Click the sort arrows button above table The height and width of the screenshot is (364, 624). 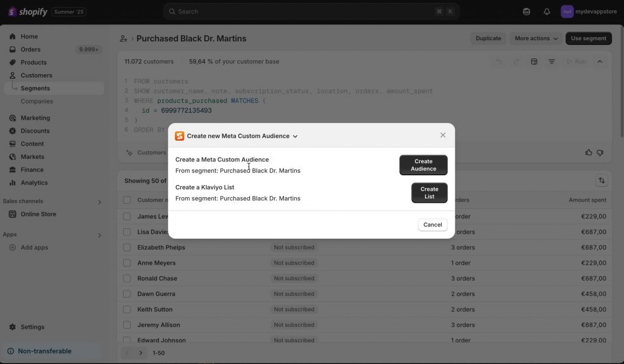(601, 181)
